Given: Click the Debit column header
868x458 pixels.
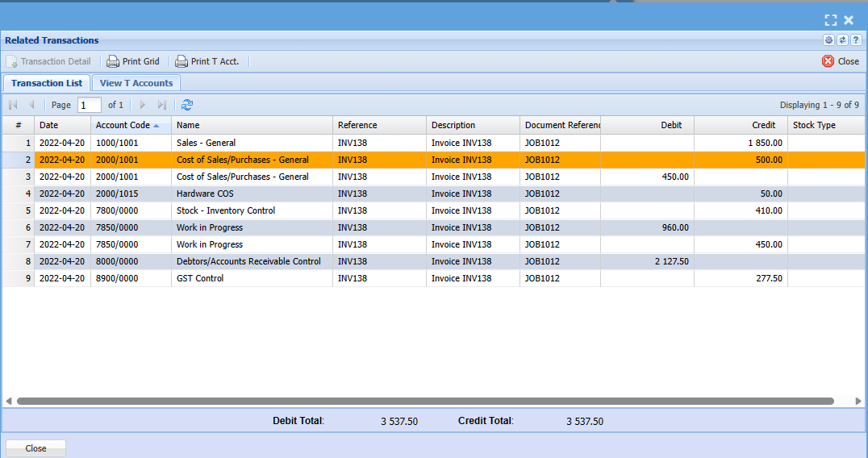Looking at the screenshot, I should pos(647,125).
